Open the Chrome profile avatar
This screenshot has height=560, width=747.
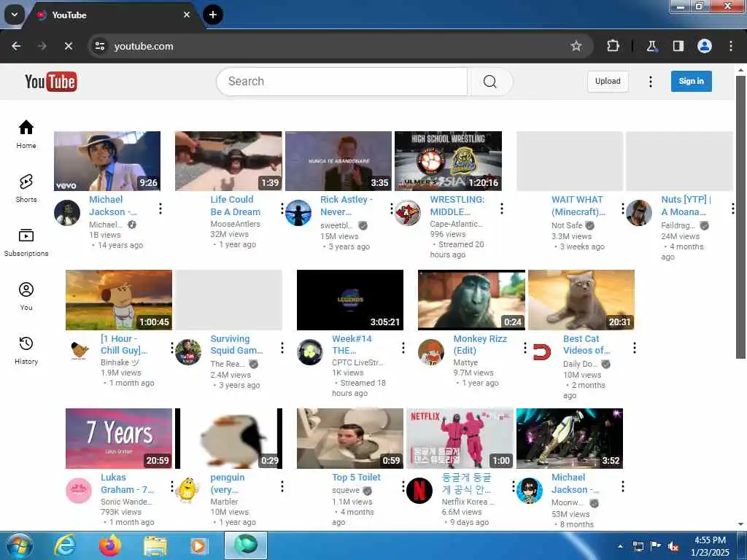pyautogui.click(x=705, y=46)
